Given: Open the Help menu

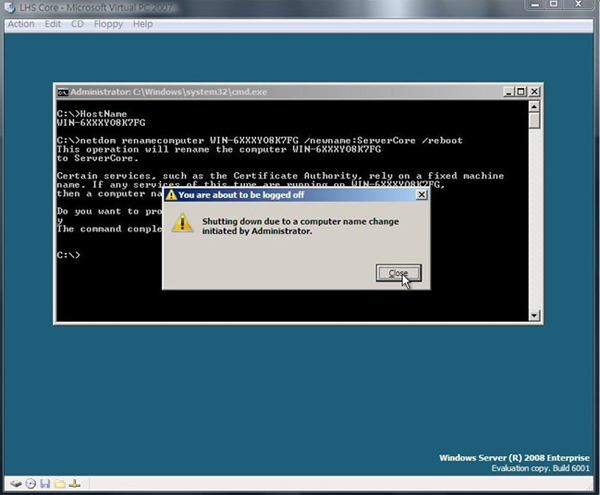Looking at the screenshot, I should click(143, 23).
